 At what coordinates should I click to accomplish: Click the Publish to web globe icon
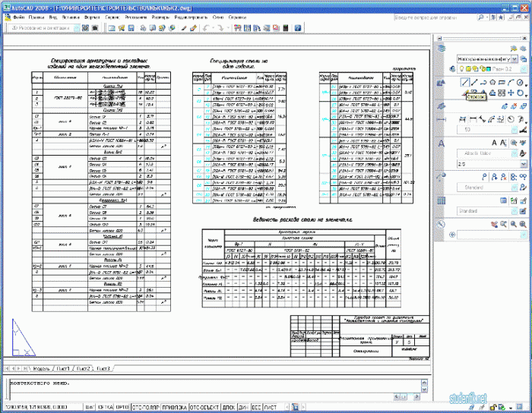click(x=172, y=28)
